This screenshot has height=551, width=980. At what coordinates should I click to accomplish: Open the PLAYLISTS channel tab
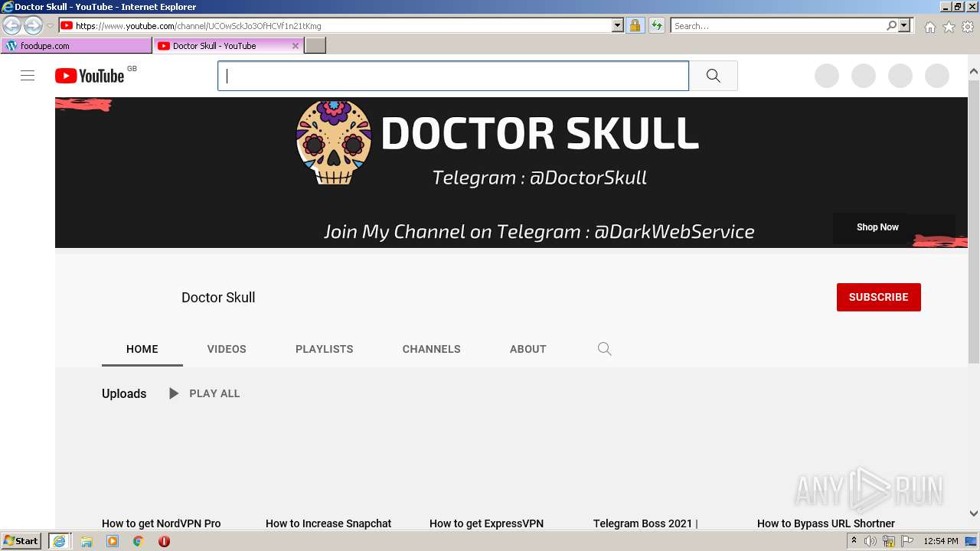pos(325,349)
